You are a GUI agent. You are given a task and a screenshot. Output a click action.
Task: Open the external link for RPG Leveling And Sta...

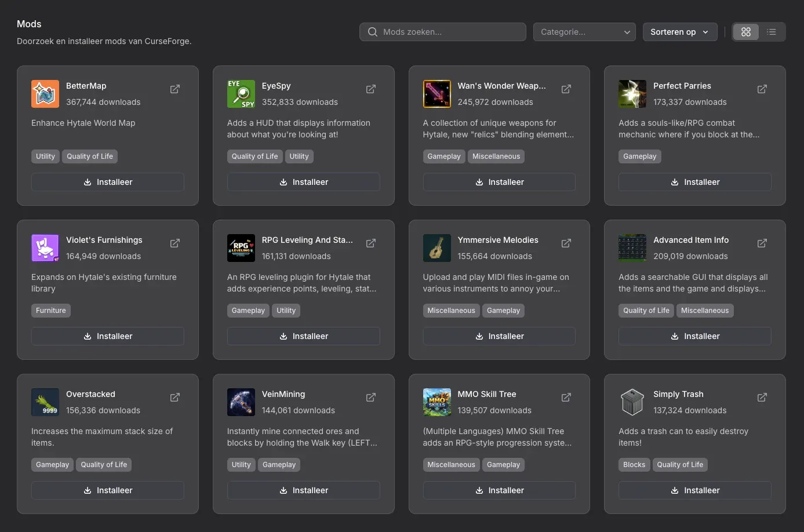(x=370, y=243)
